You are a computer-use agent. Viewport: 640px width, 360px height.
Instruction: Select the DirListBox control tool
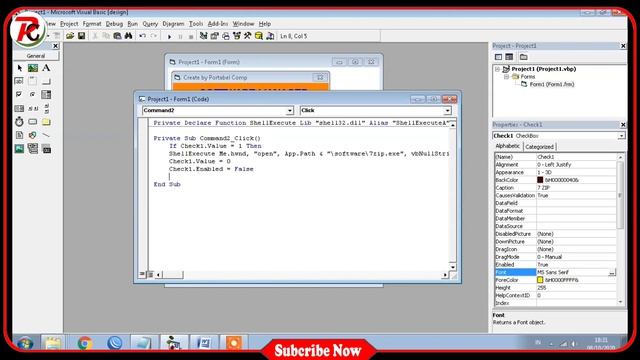pos(46,122)
